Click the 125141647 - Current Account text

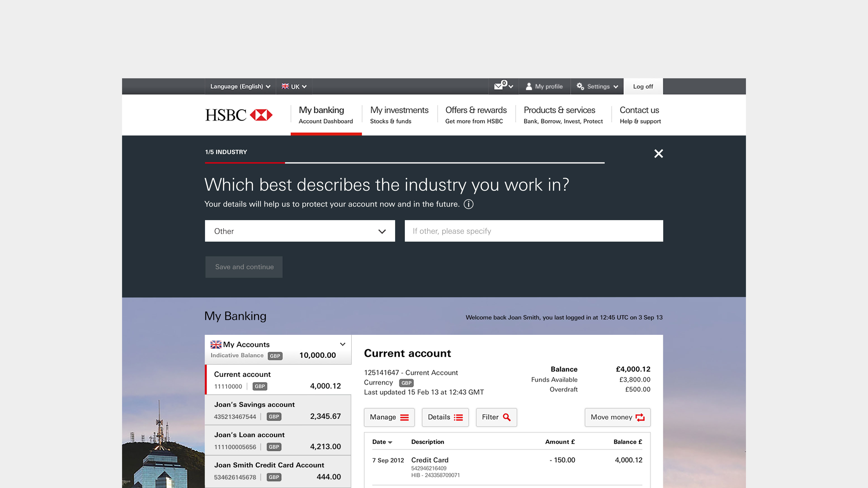click(411, 373)
